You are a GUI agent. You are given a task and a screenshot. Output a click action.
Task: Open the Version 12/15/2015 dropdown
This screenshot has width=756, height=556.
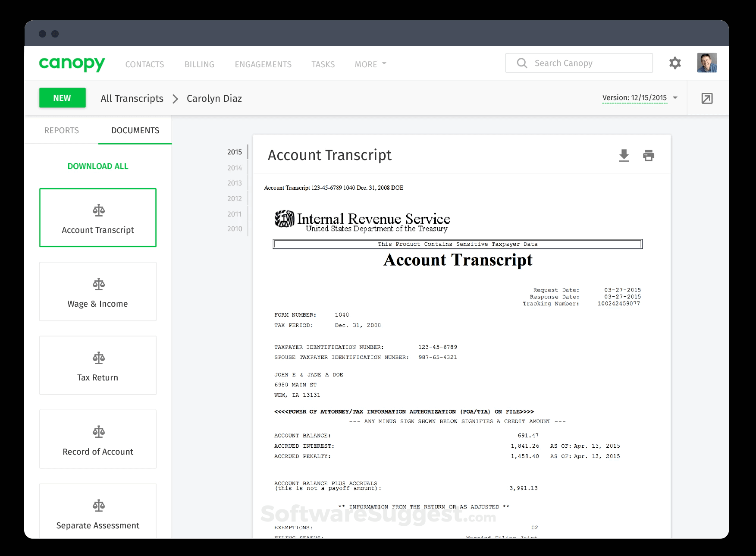pos(635,97)
